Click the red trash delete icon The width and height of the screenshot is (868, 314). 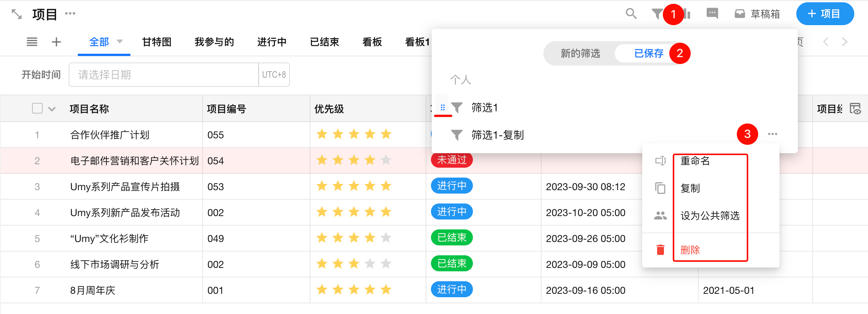[661, 250]
